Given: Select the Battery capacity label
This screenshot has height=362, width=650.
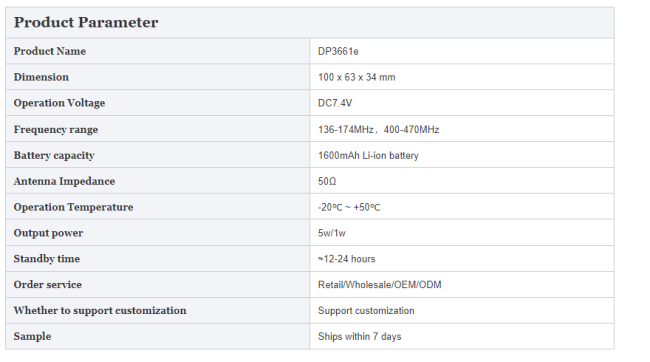Looking at the screenshot, I should tap(54, 155).
